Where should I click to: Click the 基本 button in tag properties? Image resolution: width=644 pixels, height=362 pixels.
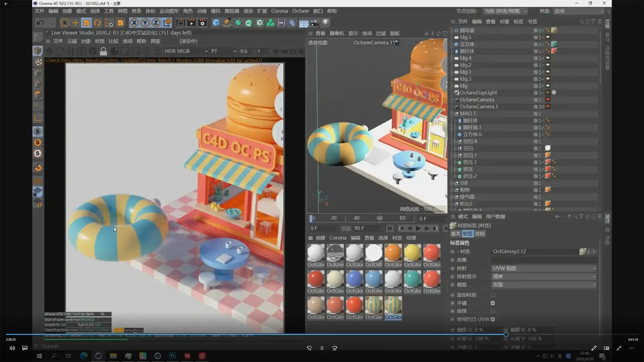pos(455,234)
